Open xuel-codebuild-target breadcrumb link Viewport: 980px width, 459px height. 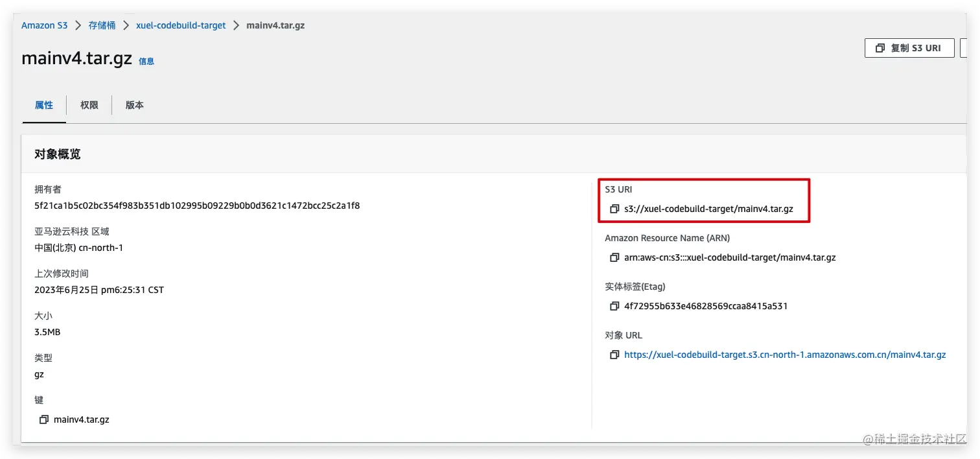click(x=181, y=25)
